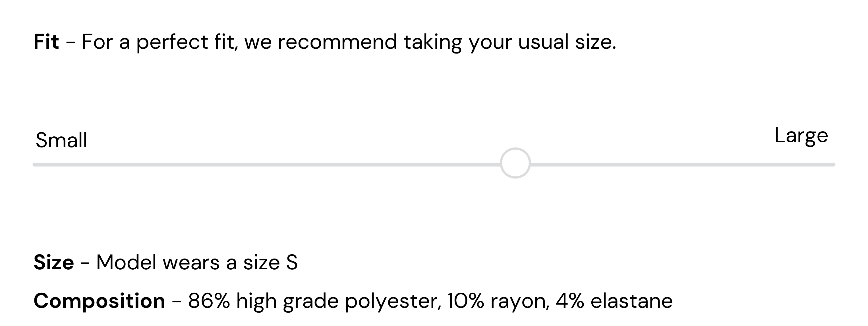
Task: Click the bold "Fit" heading
Action: [46, 42]
